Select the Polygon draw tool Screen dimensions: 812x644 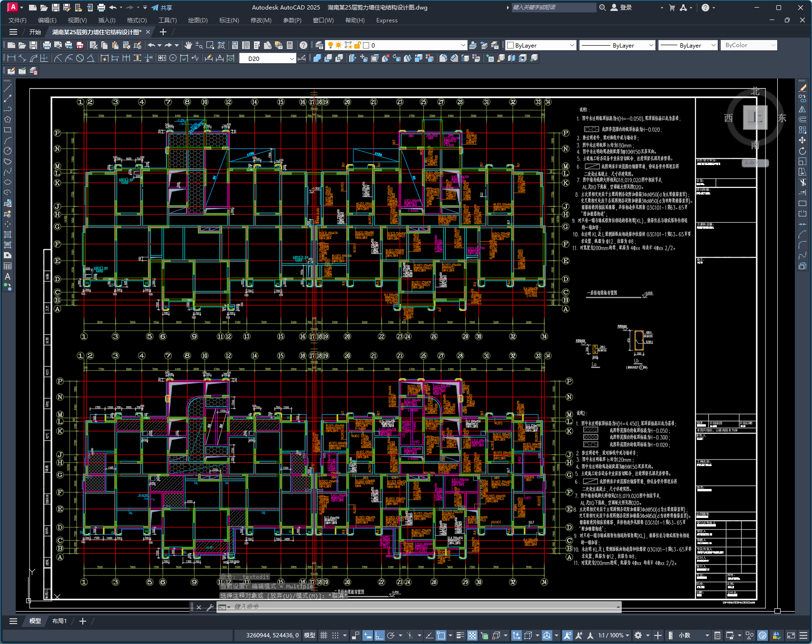click(8, 119)
